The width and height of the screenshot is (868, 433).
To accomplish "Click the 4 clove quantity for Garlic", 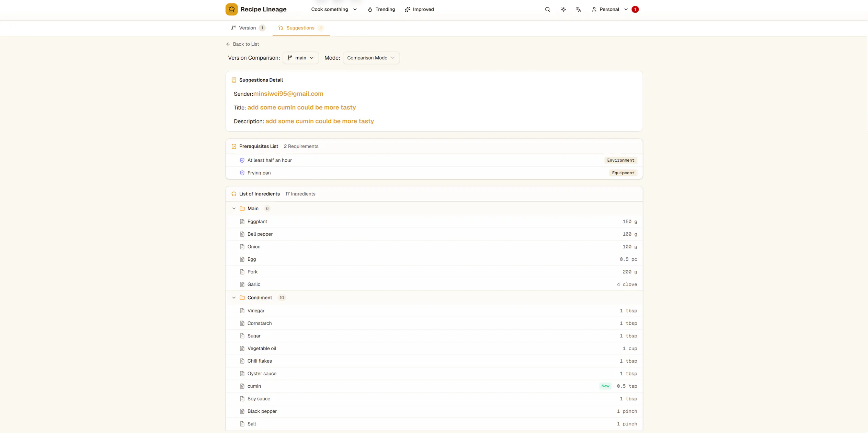I will click(627, 284).
